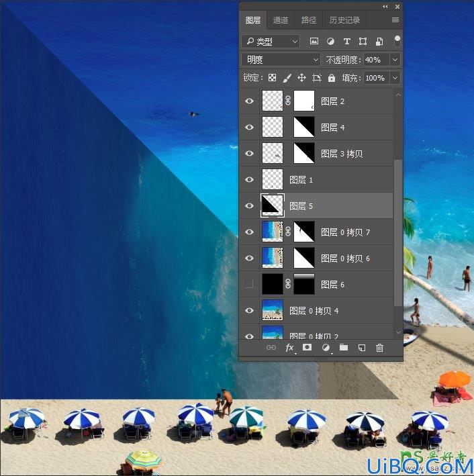Create a new layer

click(362, 348)
